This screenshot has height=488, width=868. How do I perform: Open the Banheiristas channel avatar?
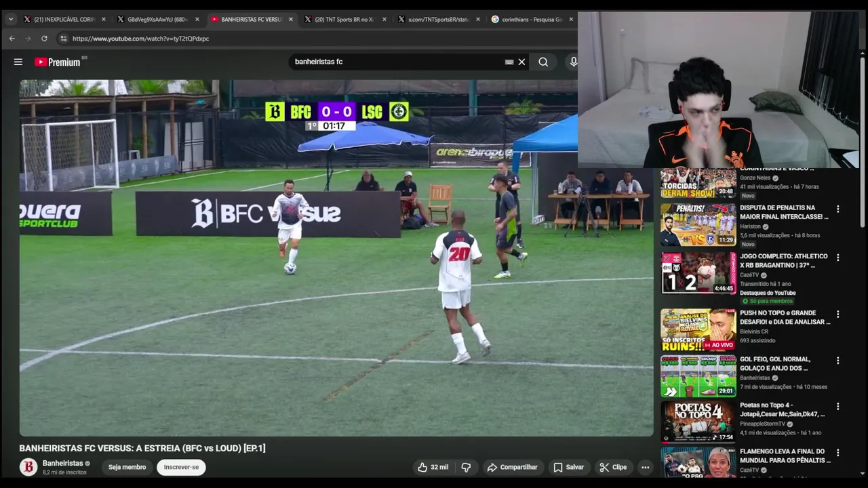pos(28,467)
